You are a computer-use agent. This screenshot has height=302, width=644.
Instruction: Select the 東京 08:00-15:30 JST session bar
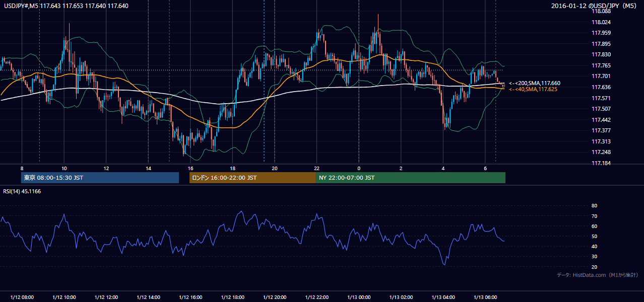coord(100,178)
